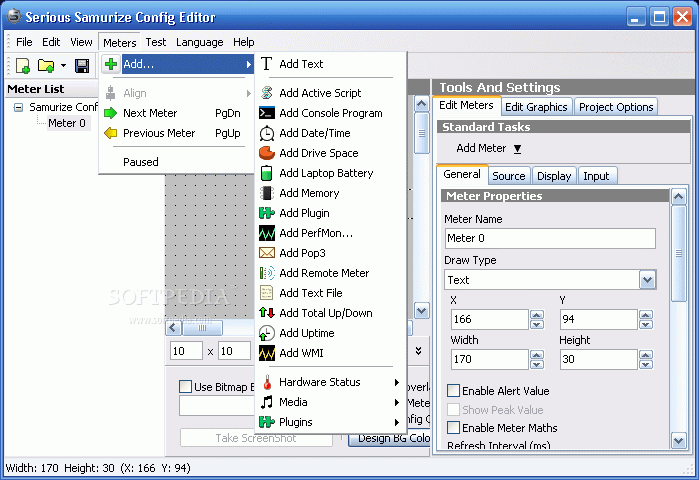699x480 pixels.
Task: Choose Add Total Up/Down
Action: pos(331,313)
